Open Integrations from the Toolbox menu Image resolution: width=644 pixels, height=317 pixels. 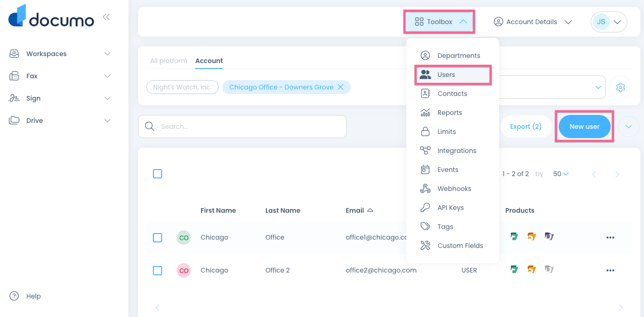point(457,150)
